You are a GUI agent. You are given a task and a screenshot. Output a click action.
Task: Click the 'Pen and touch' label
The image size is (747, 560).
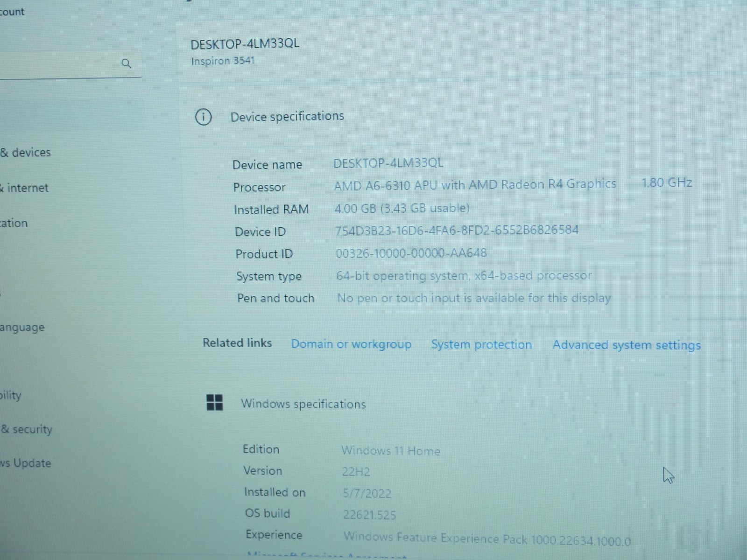(275, 298)
